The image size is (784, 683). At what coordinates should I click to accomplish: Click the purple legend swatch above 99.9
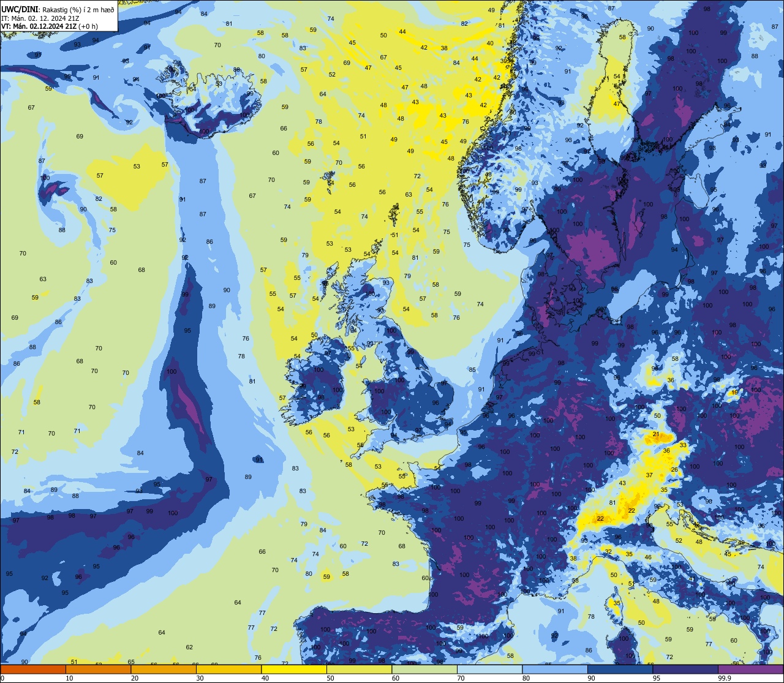coord(750,669)
